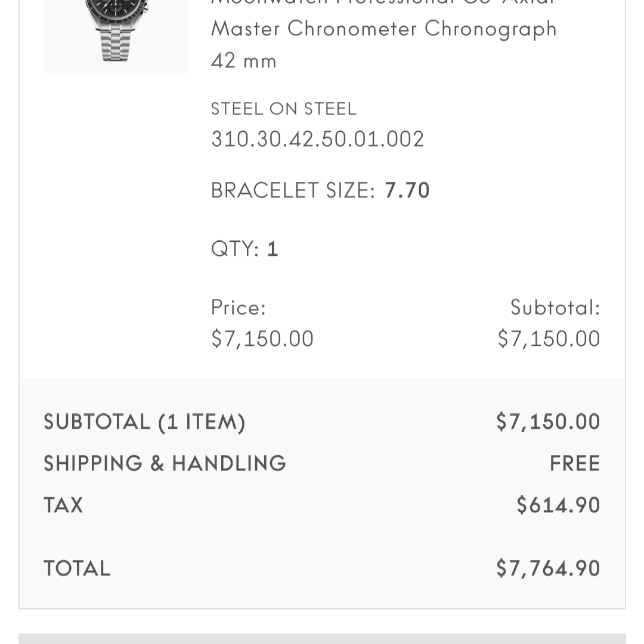Click the Price label under quantity
The width and height of the screenshot is (644, 644).
239,308
